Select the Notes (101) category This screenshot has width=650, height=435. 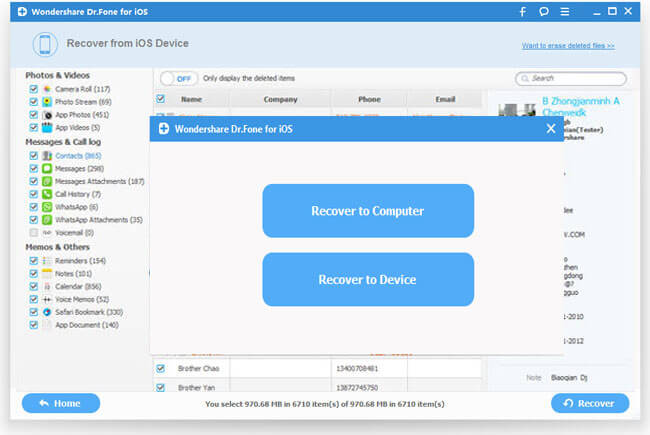tap(73, 274)
